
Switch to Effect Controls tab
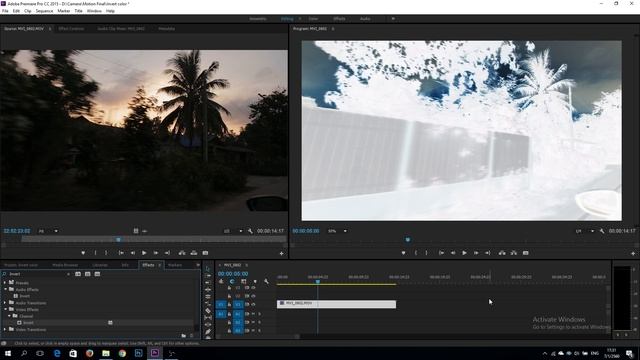(x=71, y=29)
